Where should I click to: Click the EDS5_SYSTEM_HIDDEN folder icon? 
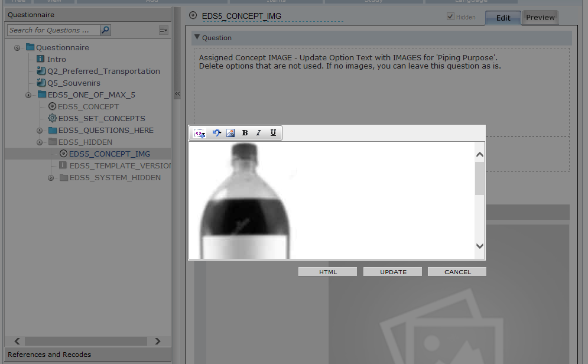point(64,177)
